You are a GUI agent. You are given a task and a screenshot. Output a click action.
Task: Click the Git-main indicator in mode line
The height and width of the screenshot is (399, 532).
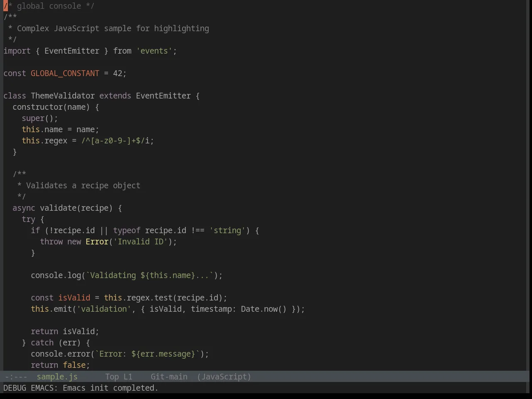pyautogui.click(x=169, y=377)
